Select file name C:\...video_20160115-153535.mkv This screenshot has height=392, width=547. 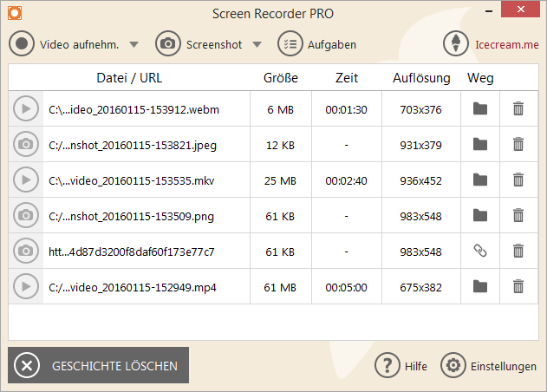132,180
